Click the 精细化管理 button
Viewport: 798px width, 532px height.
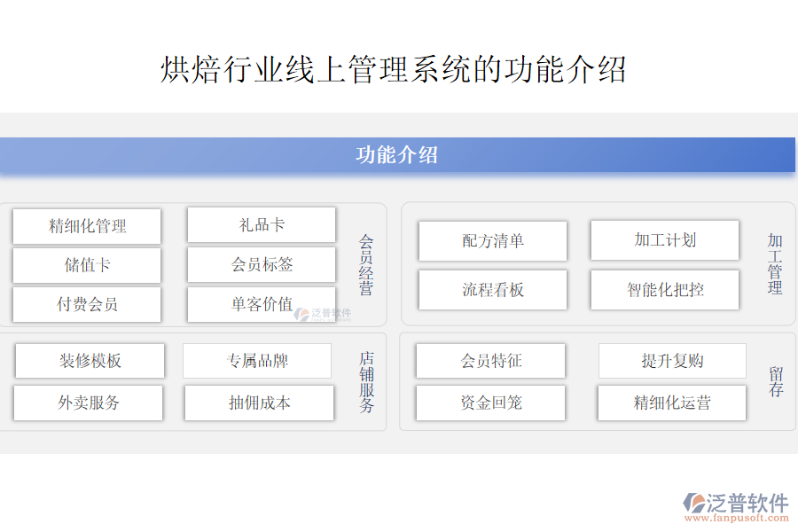coord(86,225)
